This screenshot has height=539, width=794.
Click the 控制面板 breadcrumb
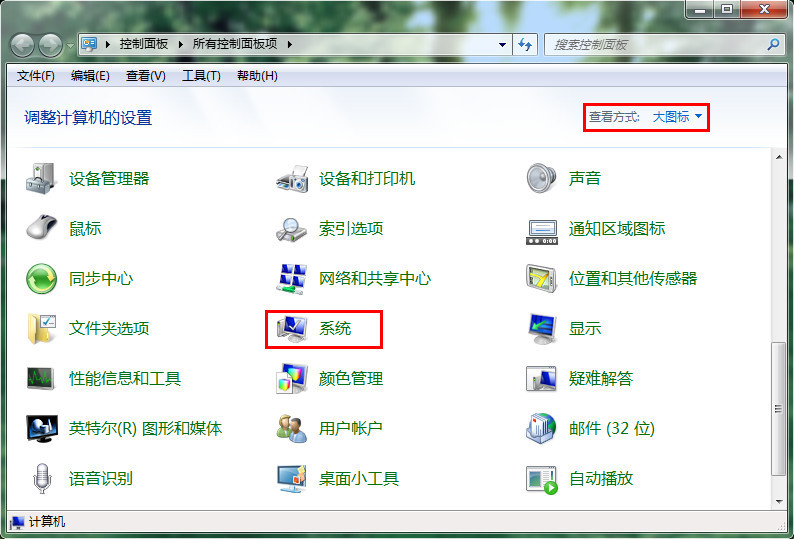144,44
